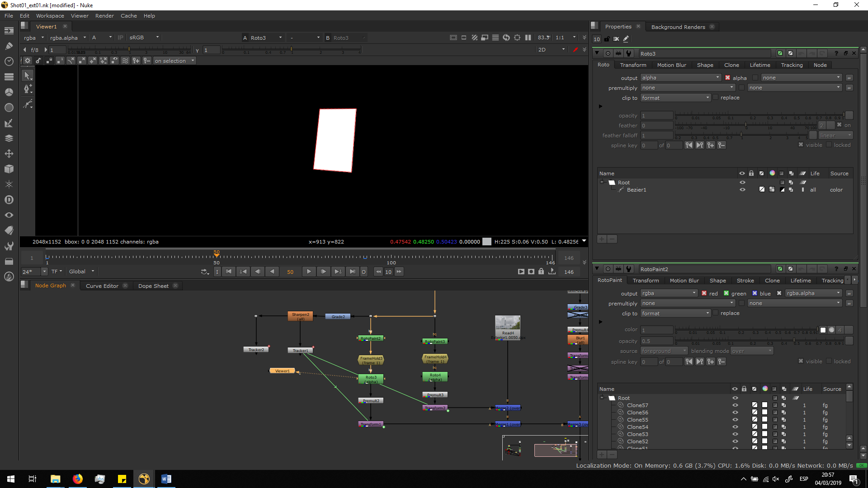Open the Render menu

pos(104,16)
